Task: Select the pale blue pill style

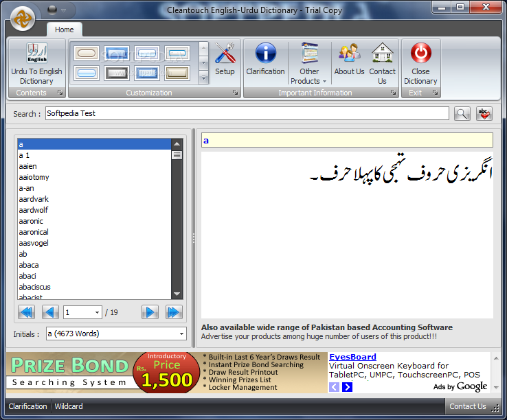Action: [x=87, y=73]
